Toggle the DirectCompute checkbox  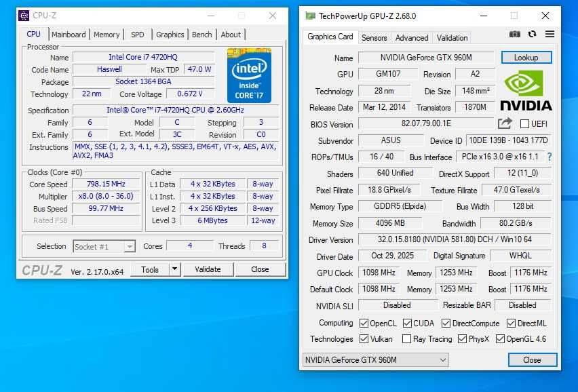click(446, 323)
